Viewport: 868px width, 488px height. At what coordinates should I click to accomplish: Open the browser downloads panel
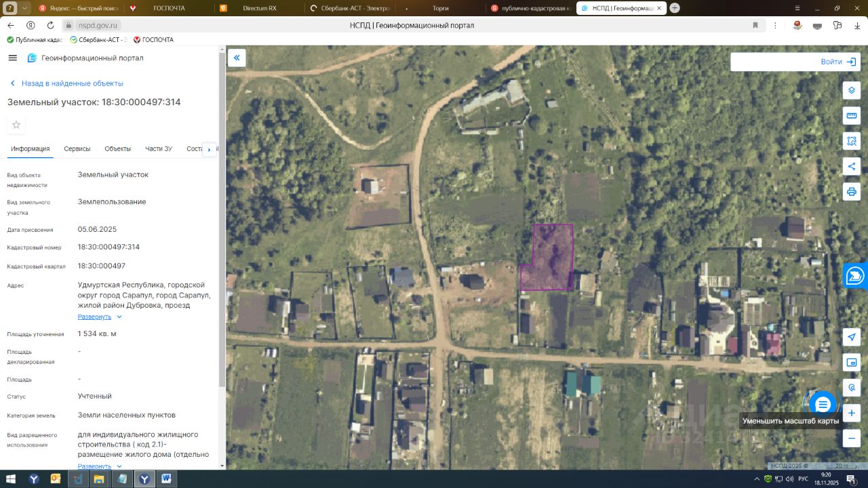(856, 25)
